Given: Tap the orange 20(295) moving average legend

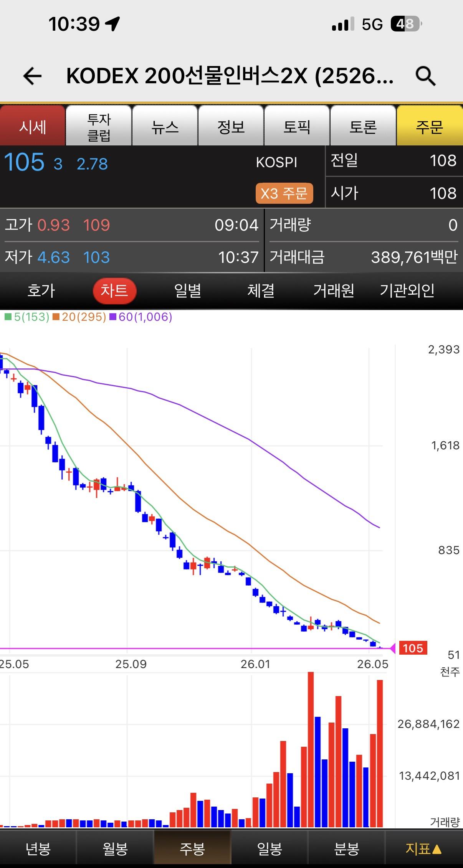Looking at the screenshot, I should tap(79, 317).
